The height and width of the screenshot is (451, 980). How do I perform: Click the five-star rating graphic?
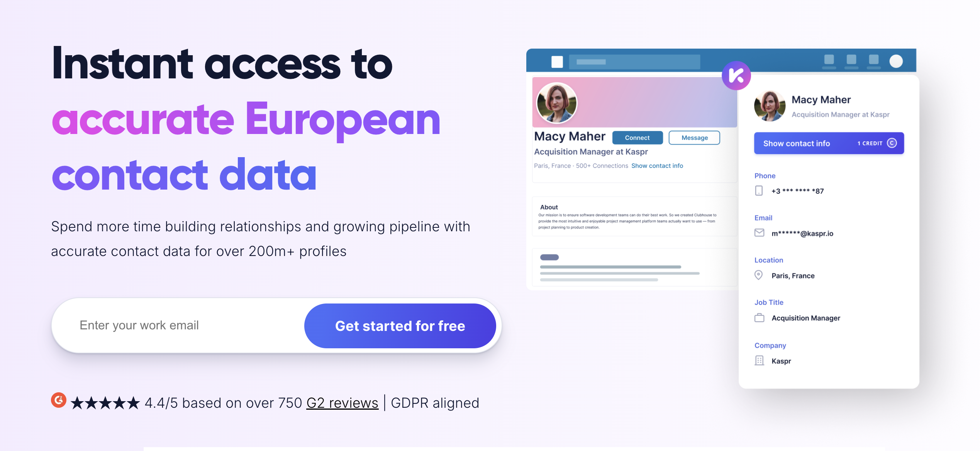pos(105,403)
